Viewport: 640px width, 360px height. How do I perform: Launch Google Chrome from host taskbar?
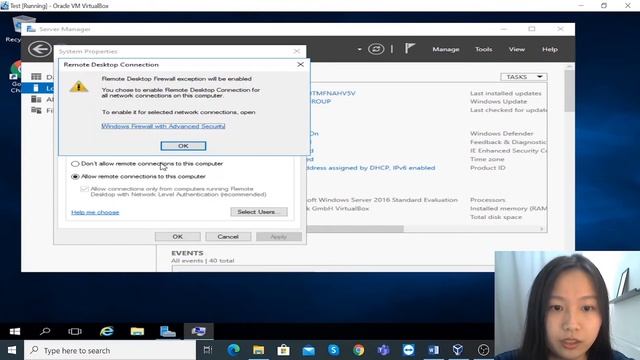358,350
